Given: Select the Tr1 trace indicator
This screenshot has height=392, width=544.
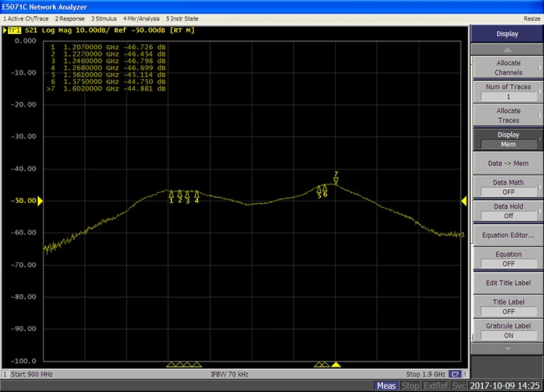Looking at the screenshot, I should 15,30.
